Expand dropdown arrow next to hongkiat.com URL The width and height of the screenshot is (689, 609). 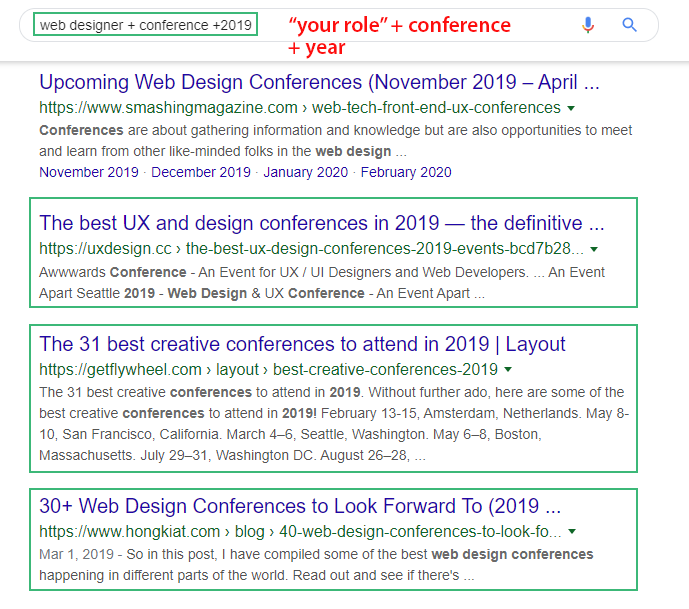coord(572,532)
